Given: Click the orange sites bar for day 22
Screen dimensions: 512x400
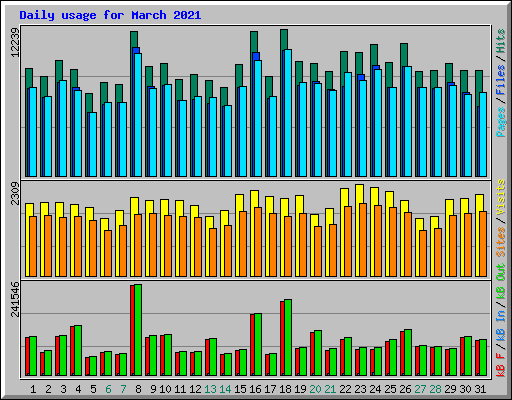Looking at the screenshot, I should point(348,241).
